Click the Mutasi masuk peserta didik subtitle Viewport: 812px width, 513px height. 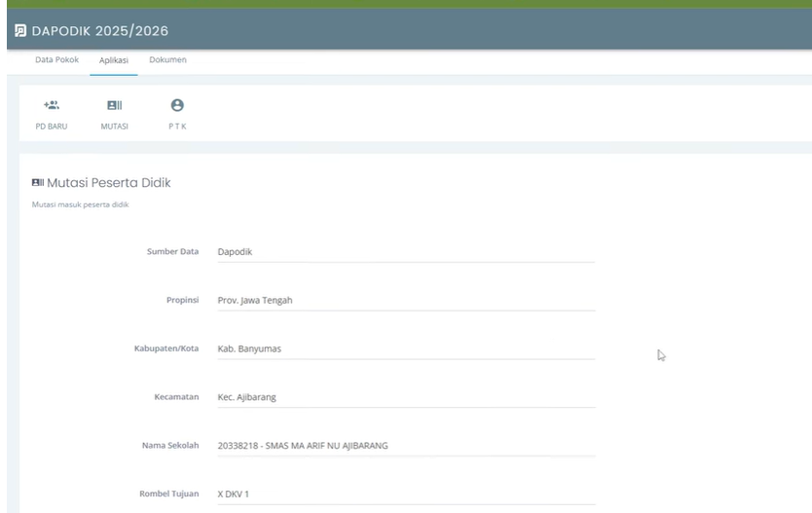(81, 204)
